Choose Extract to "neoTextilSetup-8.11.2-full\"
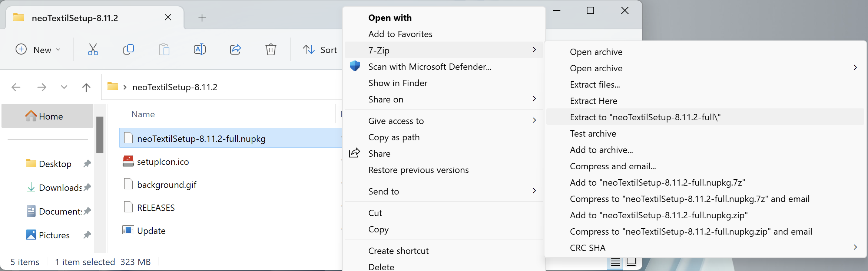The width and height of the screenshot is (868, 271). 705,117
